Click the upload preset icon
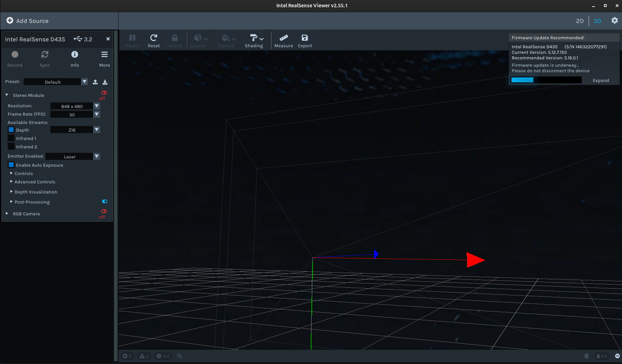This screenshot has height=364, width=622. pos(95,82)
